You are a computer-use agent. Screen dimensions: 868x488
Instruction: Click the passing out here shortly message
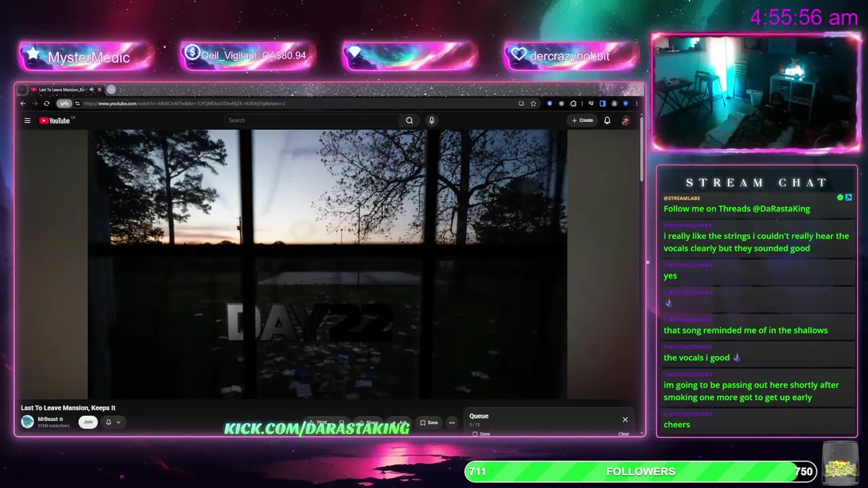pyautogui.click(x=751, y=391)
